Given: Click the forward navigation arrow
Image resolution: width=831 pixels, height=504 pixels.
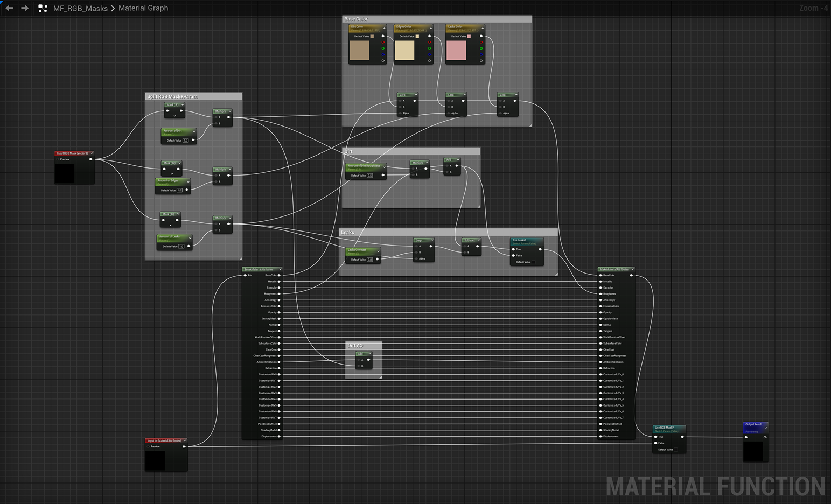Looking at the screenshot, I should [x=25, y=8].
